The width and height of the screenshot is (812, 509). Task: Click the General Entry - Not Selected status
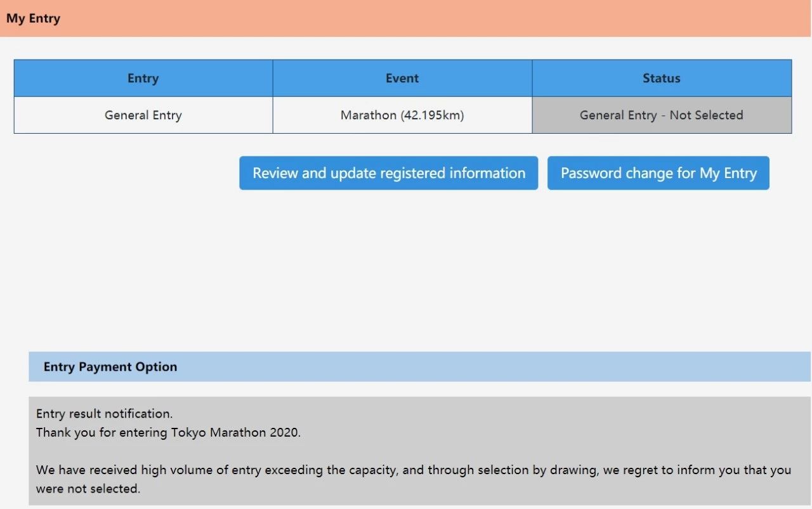coord(662,115)
